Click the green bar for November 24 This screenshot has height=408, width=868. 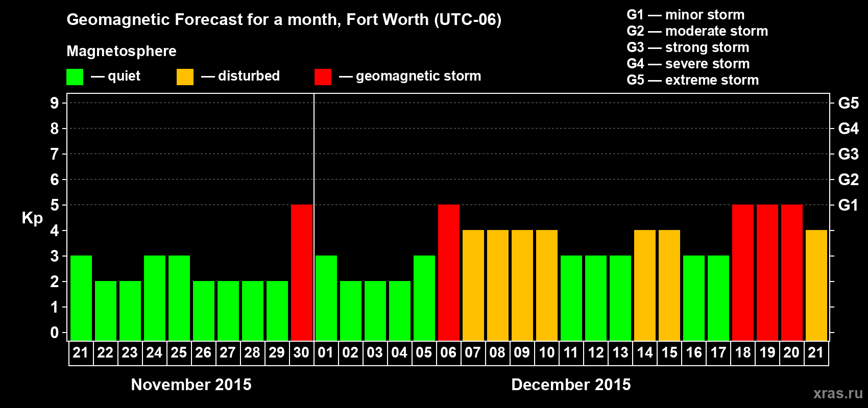(x=155, y=298)
